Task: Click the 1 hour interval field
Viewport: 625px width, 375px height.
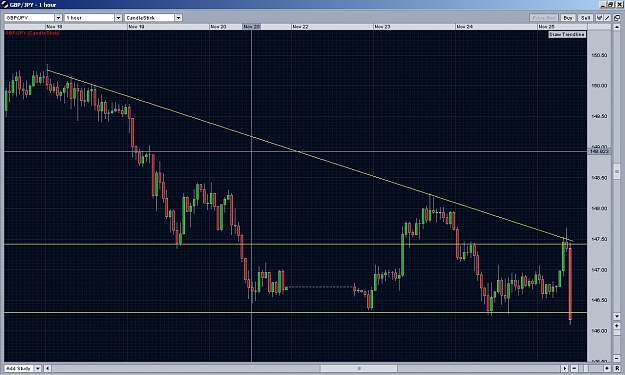Action: (x=90, y=18)
